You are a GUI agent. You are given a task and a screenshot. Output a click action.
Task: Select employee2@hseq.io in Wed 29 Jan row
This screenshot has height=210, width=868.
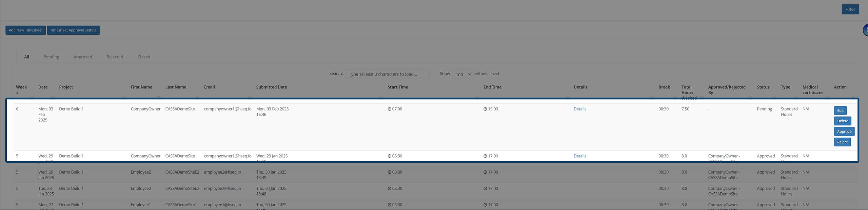point(222,172)
